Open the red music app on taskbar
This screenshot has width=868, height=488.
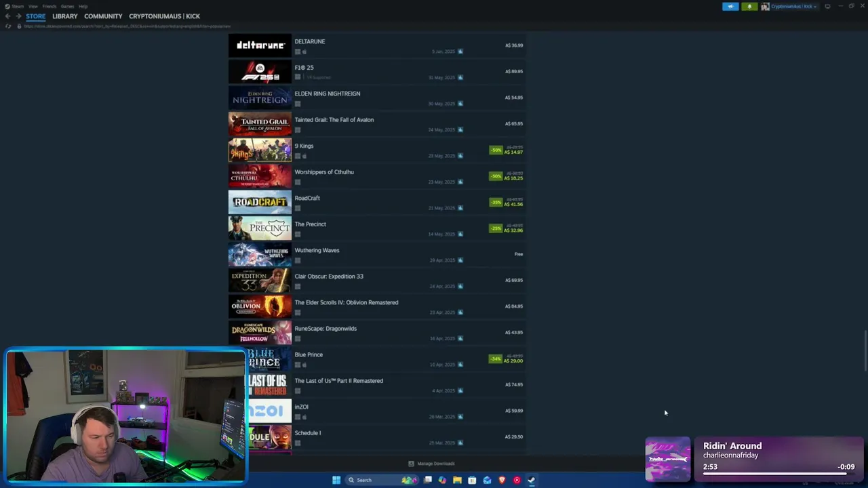(517, 480)
